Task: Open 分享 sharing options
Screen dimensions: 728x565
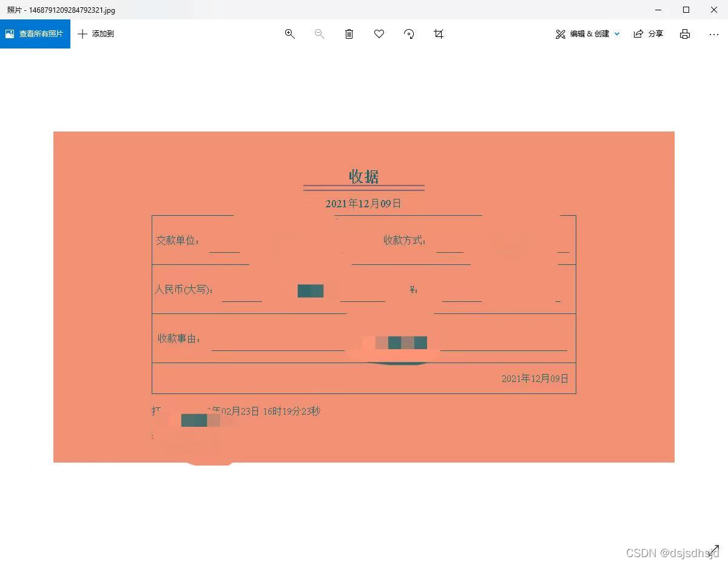Action: pyautogui.click(x=649, y=34)
